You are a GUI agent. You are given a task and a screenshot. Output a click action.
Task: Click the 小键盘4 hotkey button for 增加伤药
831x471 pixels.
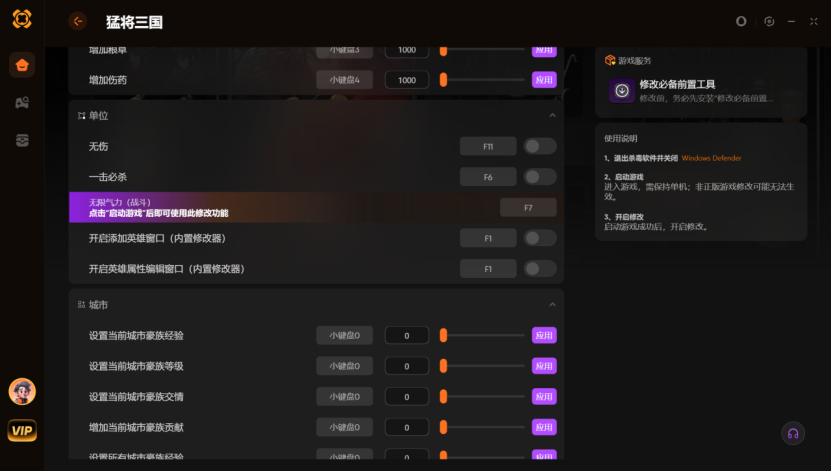coord(344,80)
